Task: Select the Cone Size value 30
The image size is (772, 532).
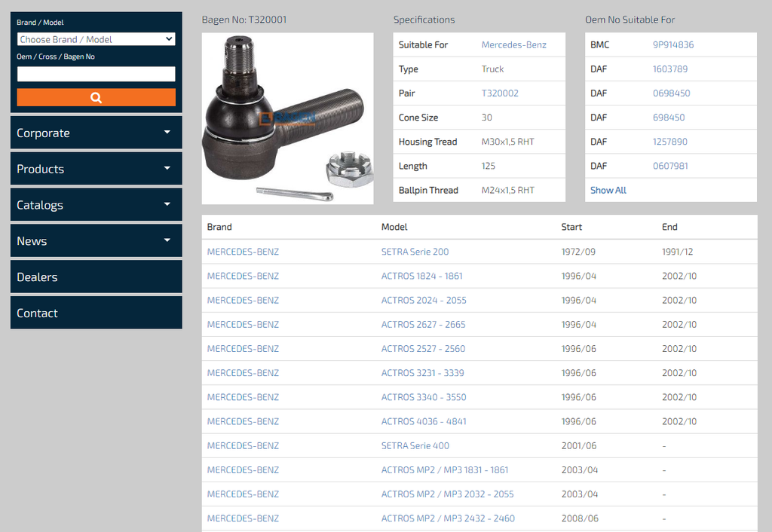Action: 487,117
